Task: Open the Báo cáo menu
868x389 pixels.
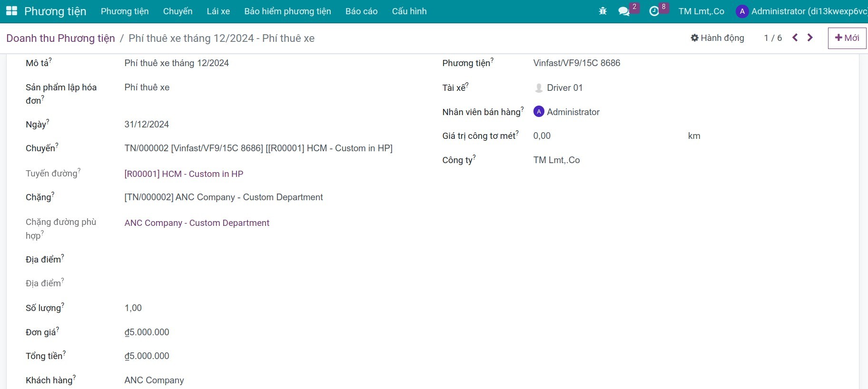Action: 362,11
